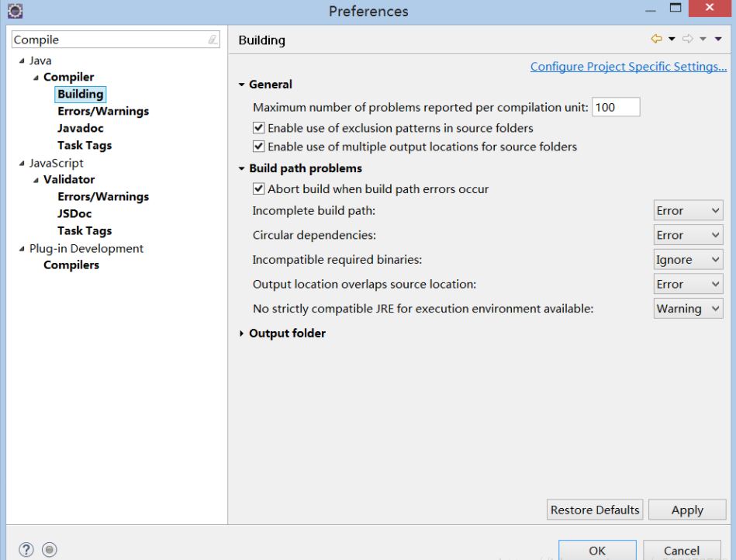Dismiss the dialog with Cancel button
Viewport: 736px width, 560px height.
coord(682,550)
